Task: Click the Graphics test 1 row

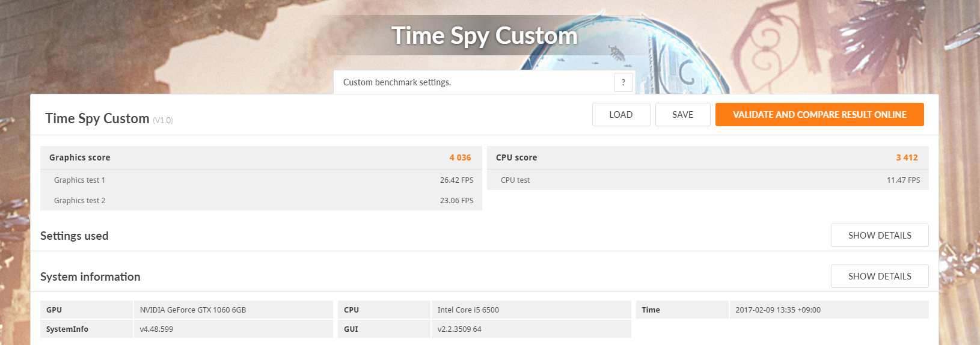Action: pyautogui.click(x=261, y=180)
